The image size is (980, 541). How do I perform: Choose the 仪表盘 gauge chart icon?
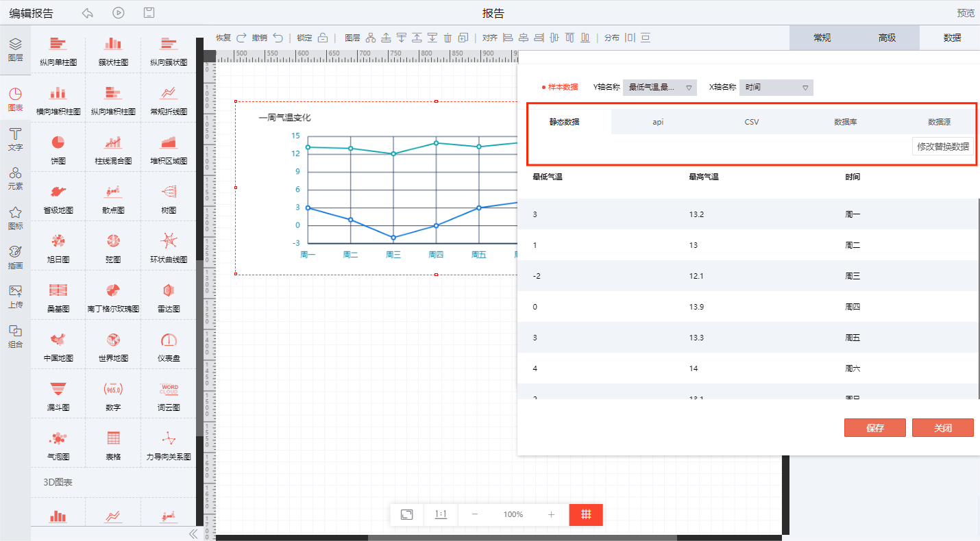click(x=169, y=340)
